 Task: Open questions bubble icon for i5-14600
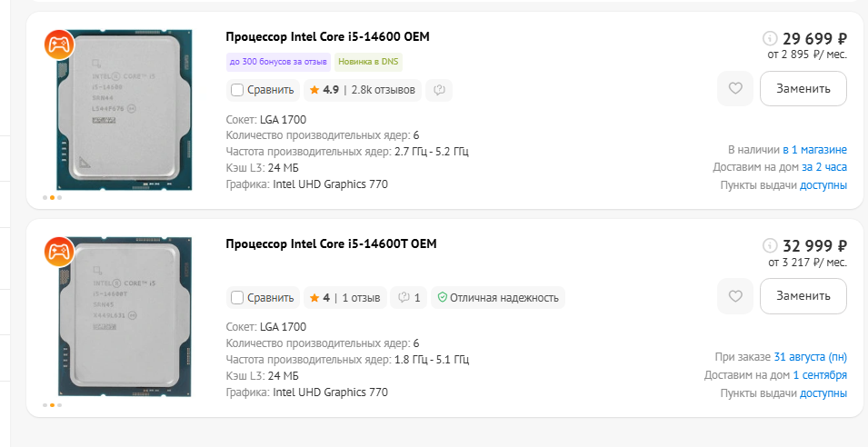pyautogui.click(x=439, y=90)
